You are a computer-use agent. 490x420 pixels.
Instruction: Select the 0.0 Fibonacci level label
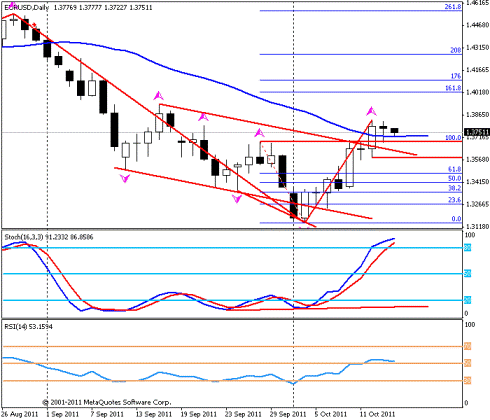point(456,219)
